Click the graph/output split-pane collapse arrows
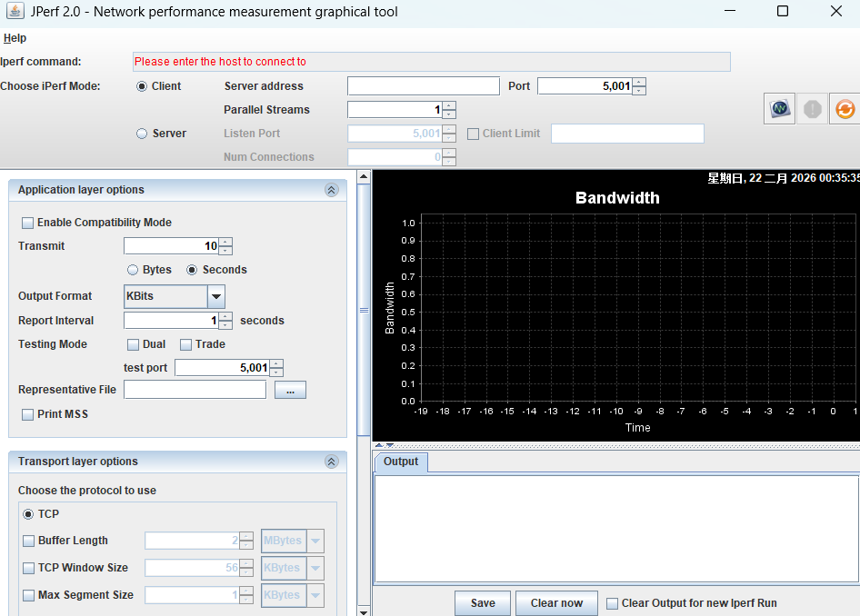 [x=384, y=445]
